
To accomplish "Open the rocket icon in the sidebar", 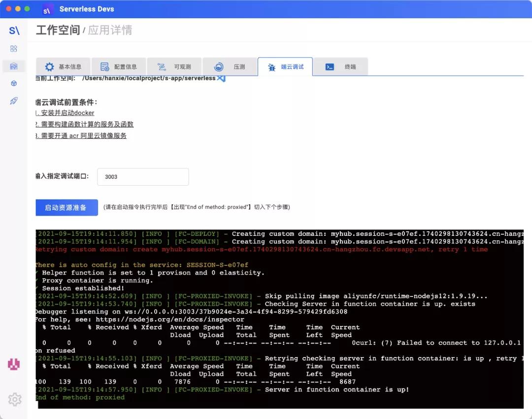I will tap(14, 100).
